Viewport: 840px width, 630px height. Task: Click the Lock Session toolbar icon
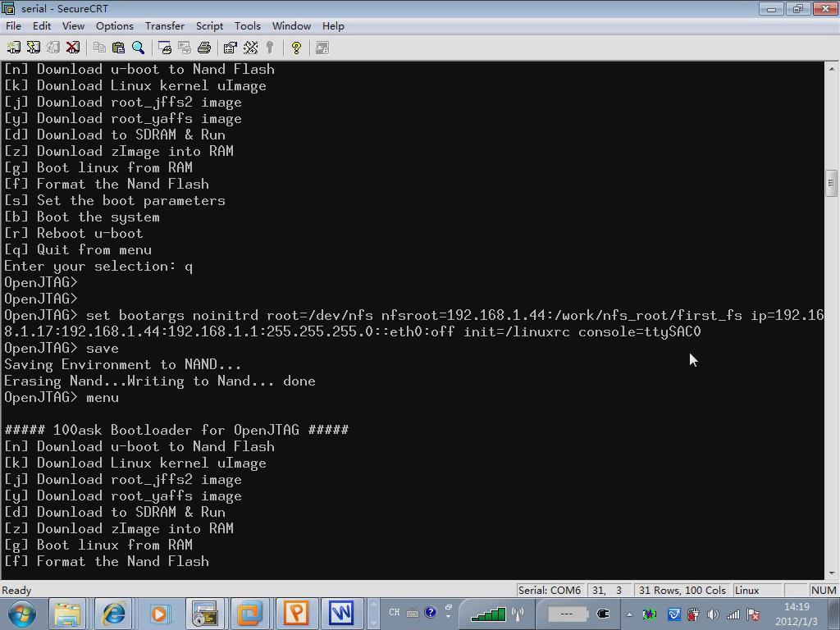322,48
